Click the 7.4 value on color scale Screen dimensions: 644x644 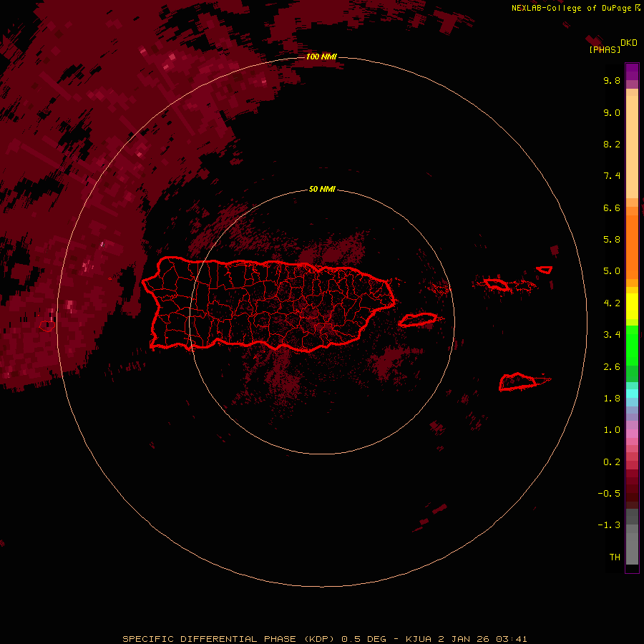point(612,176)
